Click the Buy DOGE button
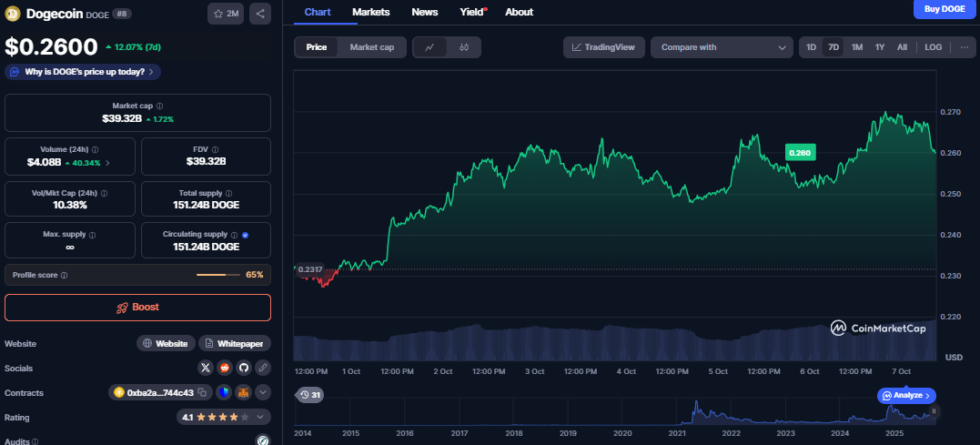Image resolution: width=980 pixels, height=445 pixels. pos(945,9)
